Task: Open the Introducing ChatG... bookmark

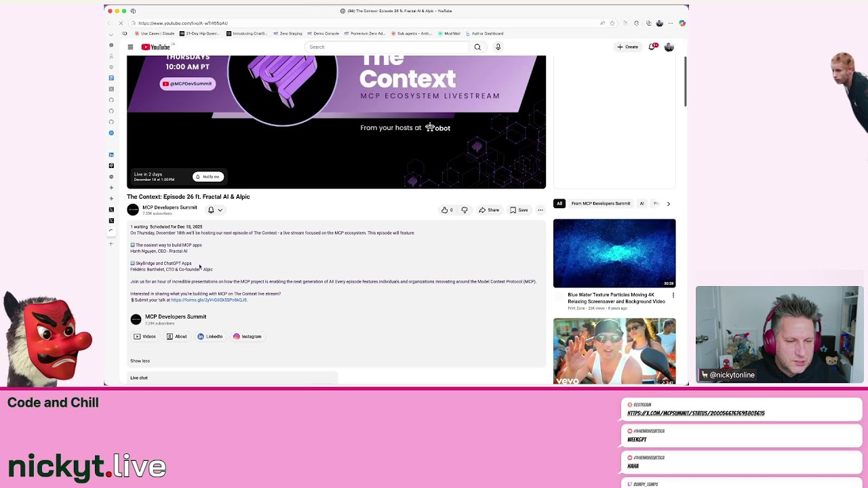Action: pos(247,33)
